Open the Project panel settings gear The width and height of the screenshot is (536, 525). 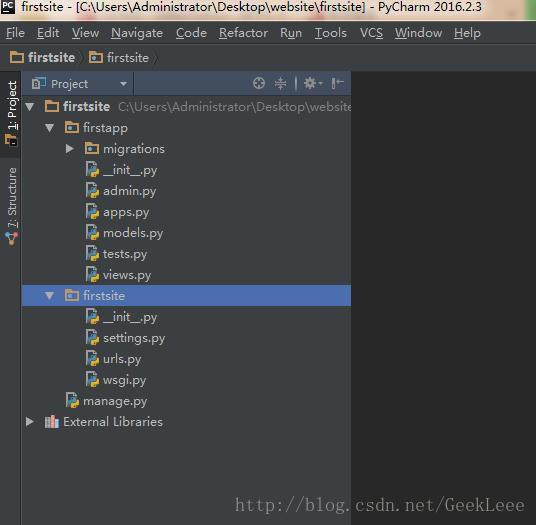pyautogui.click(x=312, y=83)
